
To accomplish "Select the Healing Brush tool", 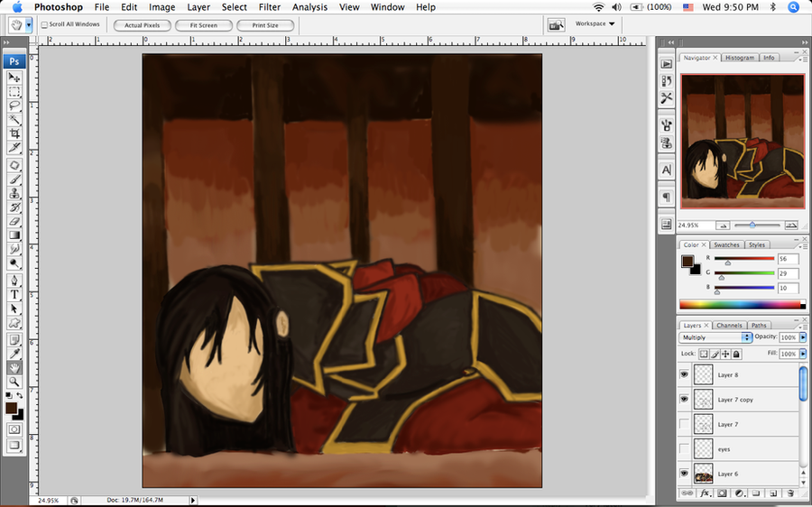I will [14, 165].
